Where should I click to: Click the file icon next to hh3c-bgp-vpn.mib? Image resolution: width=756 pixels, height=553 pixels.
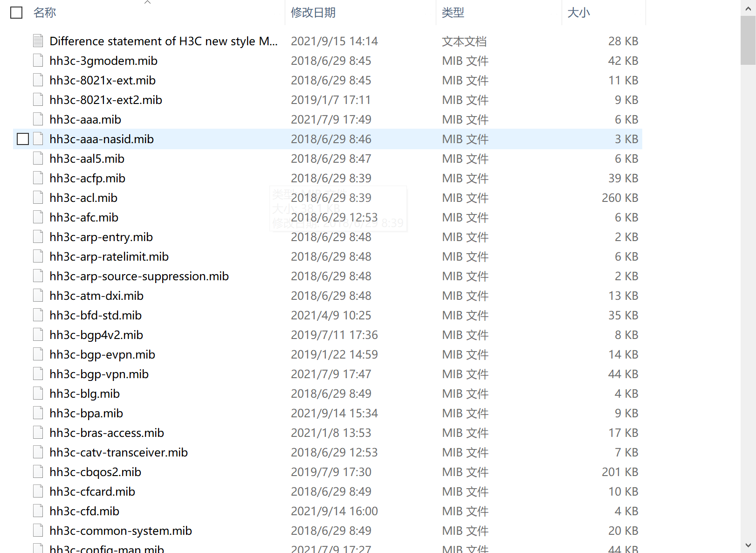point(38,374)
